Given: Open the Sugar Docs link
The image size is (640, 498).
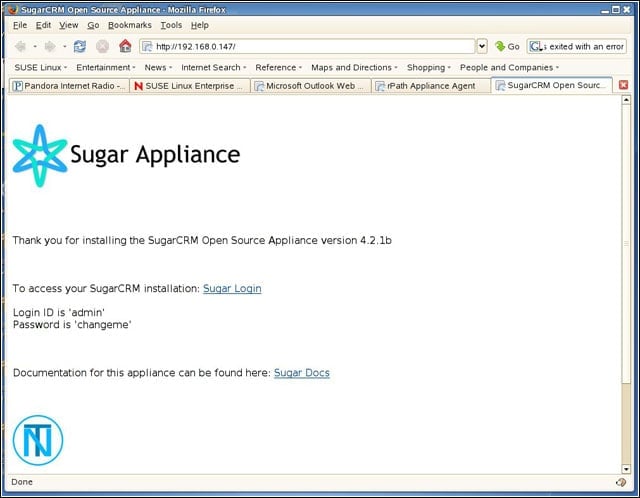Looking at the screenshot, I should click(302, 373).
